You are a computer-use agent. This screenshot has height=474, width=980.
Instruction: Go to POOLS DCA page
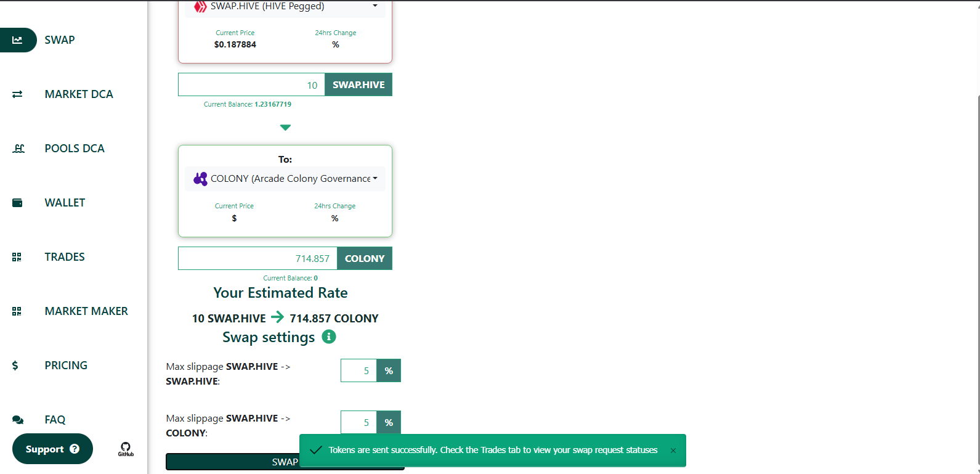click(x=75, y=149)
